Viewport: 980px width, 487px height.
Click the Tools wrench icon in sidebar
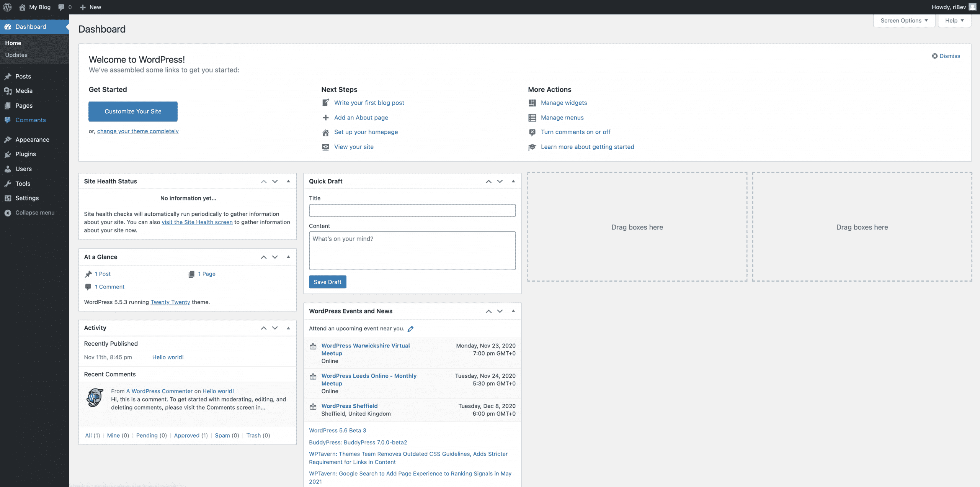click(8, 184)
